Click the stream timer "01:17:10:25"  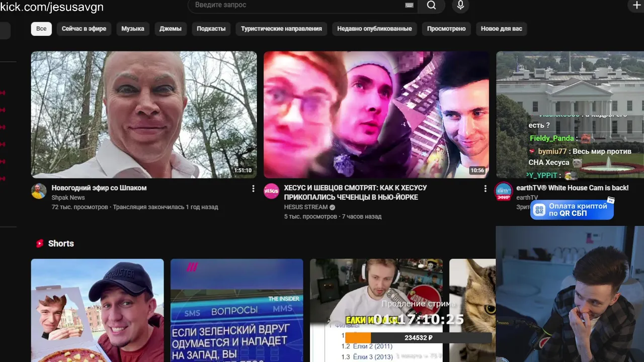tap(419, 319)
